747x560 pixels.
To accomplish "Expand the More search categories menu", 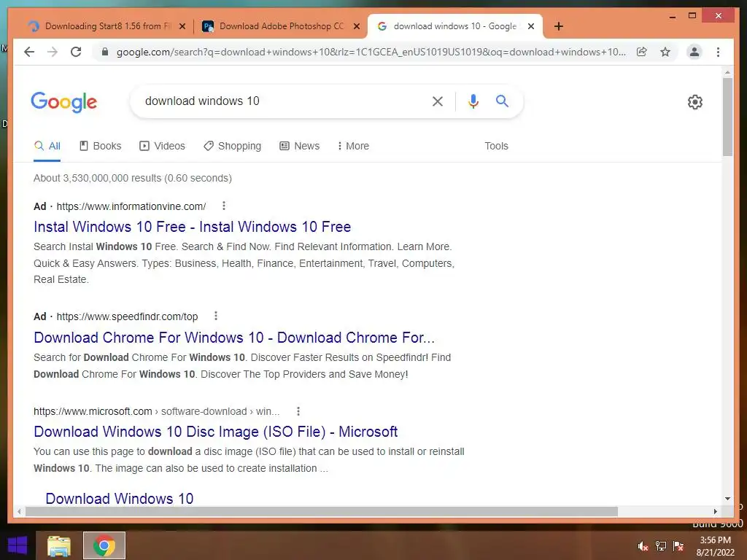I will tap(353, 146).
